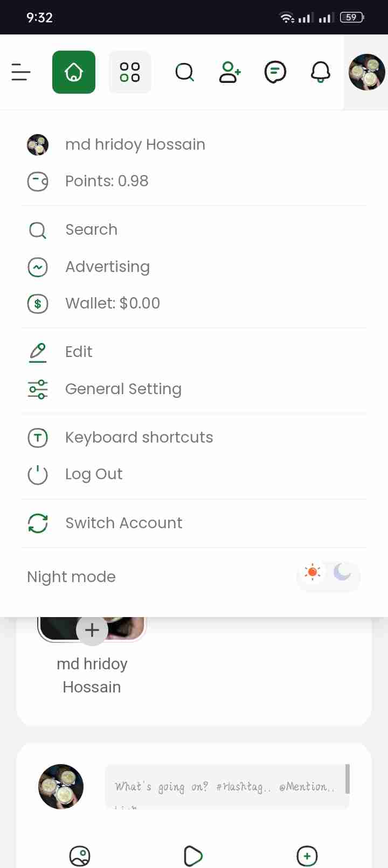Image resolution: width=388 pixels, height=868 pixels.
Task: Go to the green Home icon
Action: (x=74, y=72)
